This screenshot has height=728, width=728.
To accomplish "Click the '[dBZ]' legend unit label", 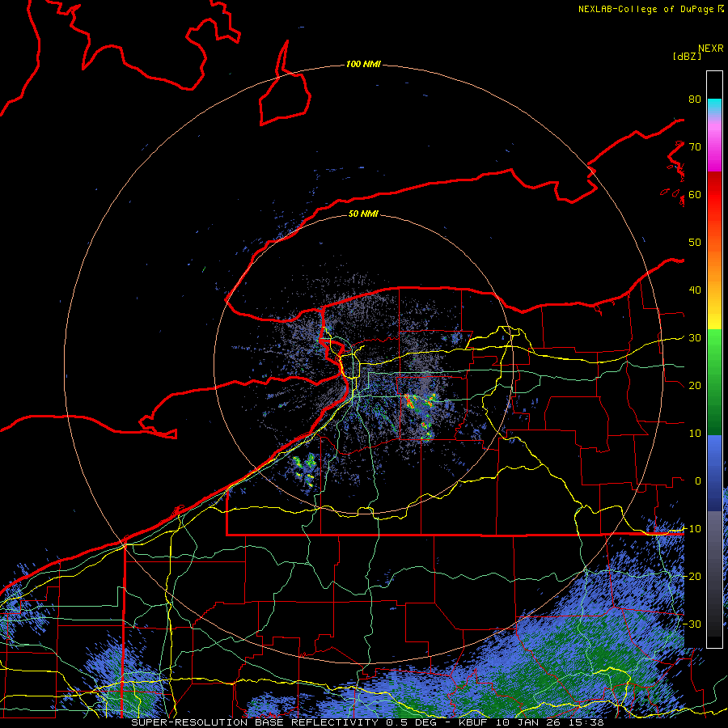I will point(687,56).
